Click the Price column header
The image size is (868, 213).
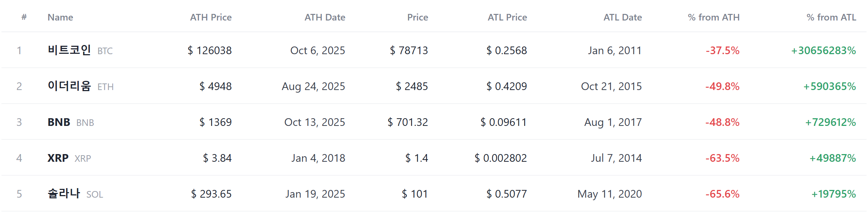(418, 17)
